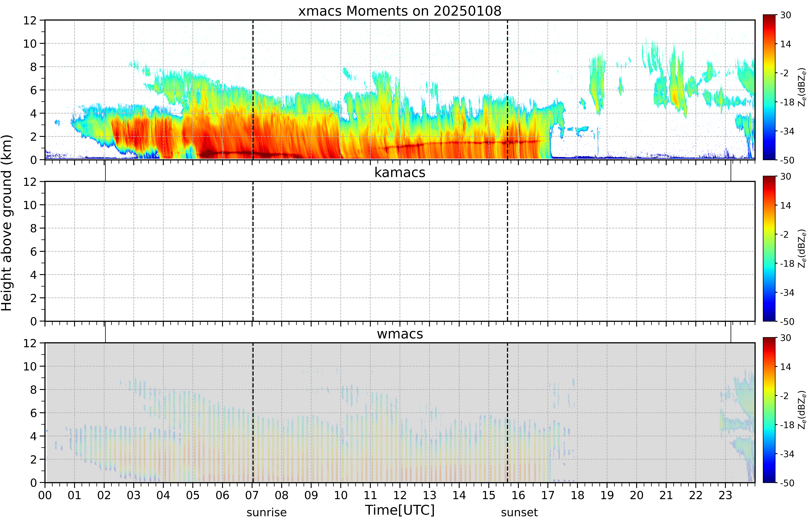812x524 pixels.
Task: Click the Ze(dBZe) label beside the kamacs colorbar
Action: tap(802, 249)
